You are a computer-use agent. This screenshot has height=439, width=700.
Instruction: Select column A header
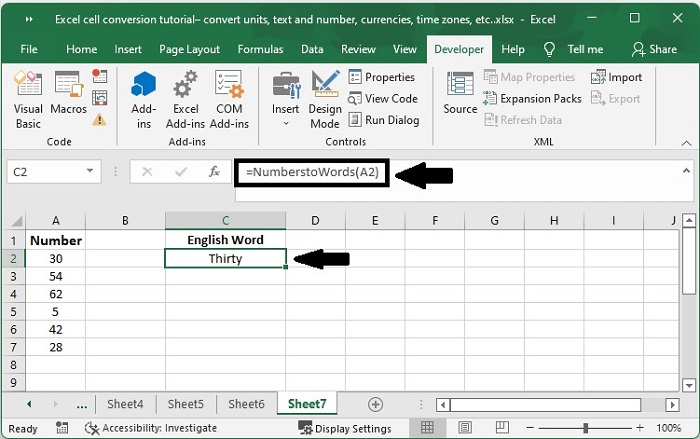55,221
